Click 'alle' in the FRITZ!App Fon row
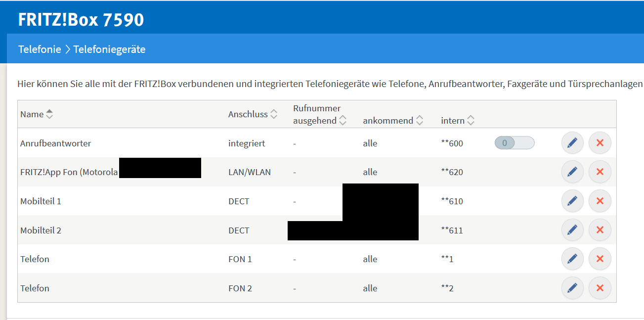Viewport: 644px width, 320px height. 370,172
